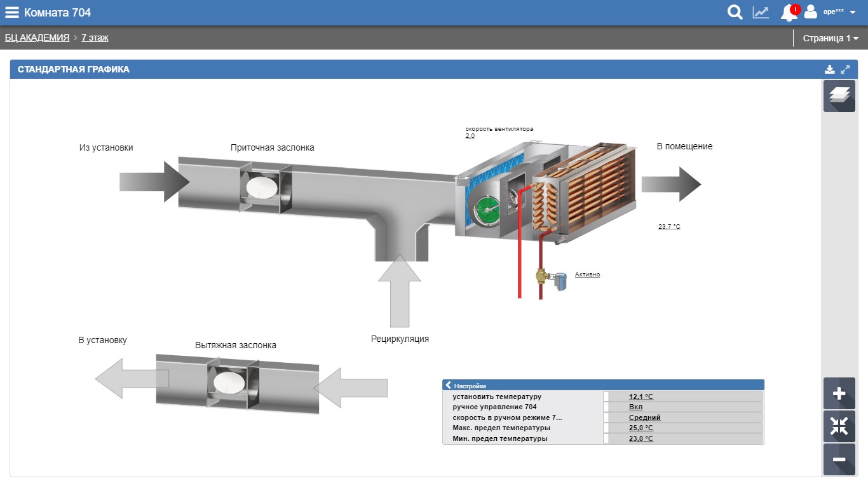Screen dimensions: 868x488
Task: Download the standard graphic
Action: click(829, 69)
